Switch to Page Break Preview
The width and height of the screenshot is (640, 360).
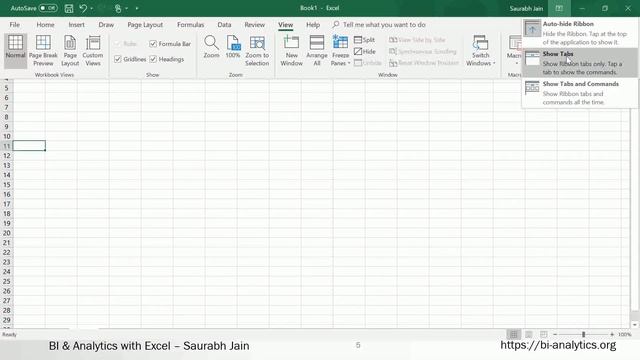coord(43,50)
